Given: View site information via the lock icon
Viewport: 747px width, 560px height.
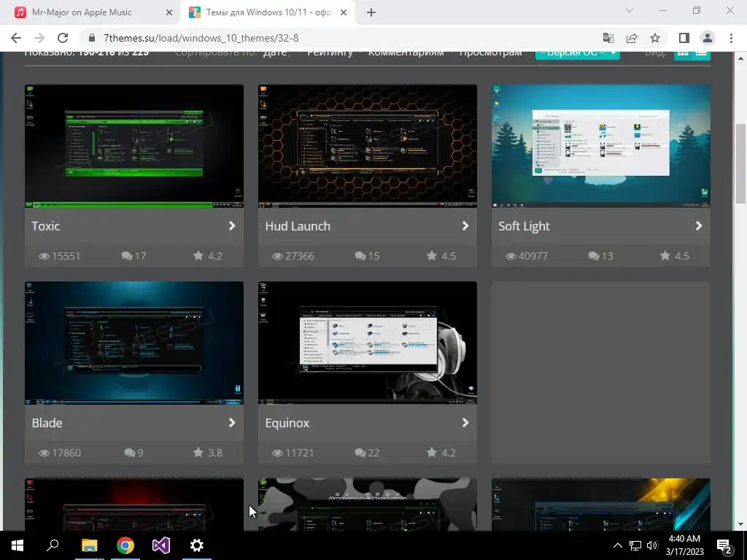Looking at the screenshot, I should [x=92, y=38].
